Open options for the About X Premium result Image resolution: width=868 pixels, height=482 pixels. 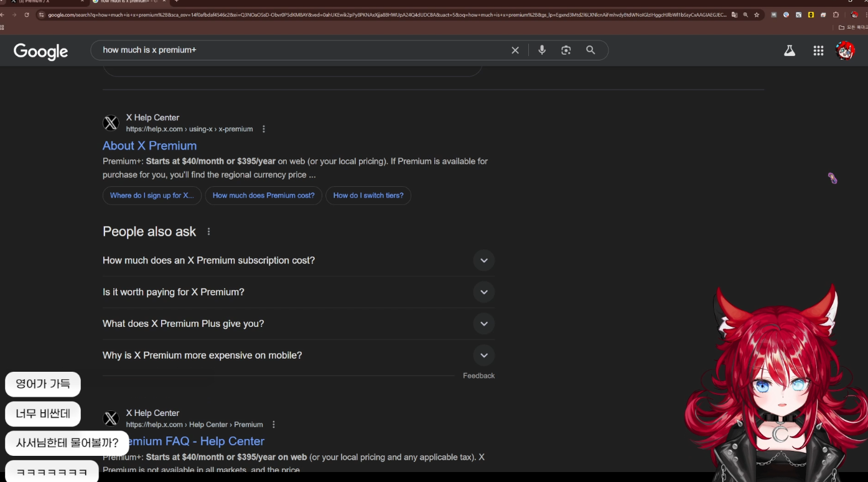[264, 129]
